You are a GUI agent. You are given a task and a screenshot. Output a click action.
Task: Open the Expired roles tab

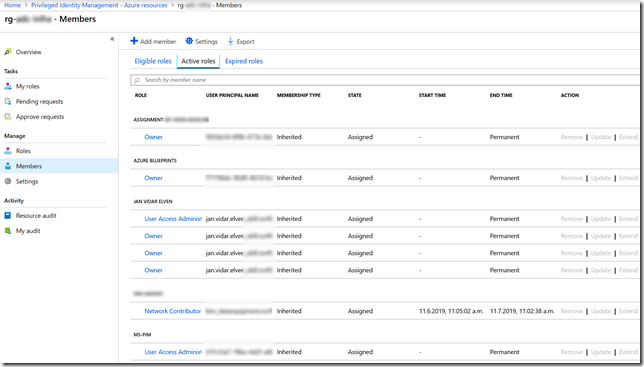coord(244,61)
